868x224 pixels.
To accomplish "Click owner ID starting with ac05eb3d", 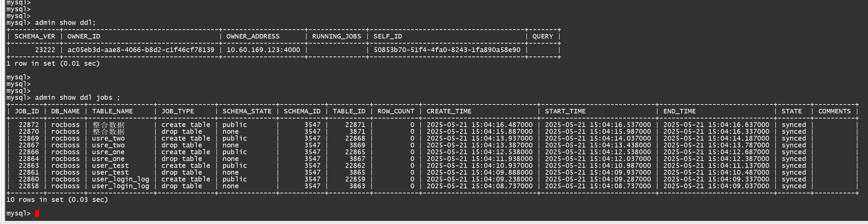I will tap(141, 50).
